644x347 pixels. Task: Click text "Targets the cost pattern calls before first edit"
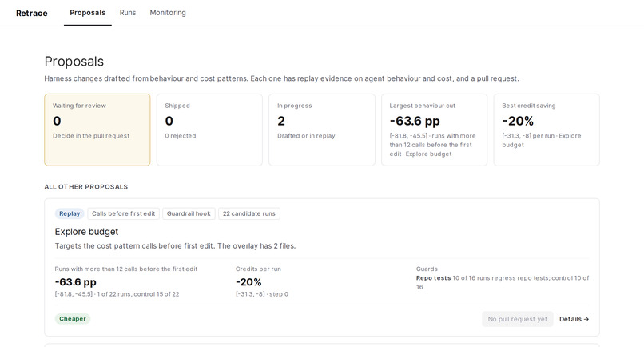click(x=135, y=246)
